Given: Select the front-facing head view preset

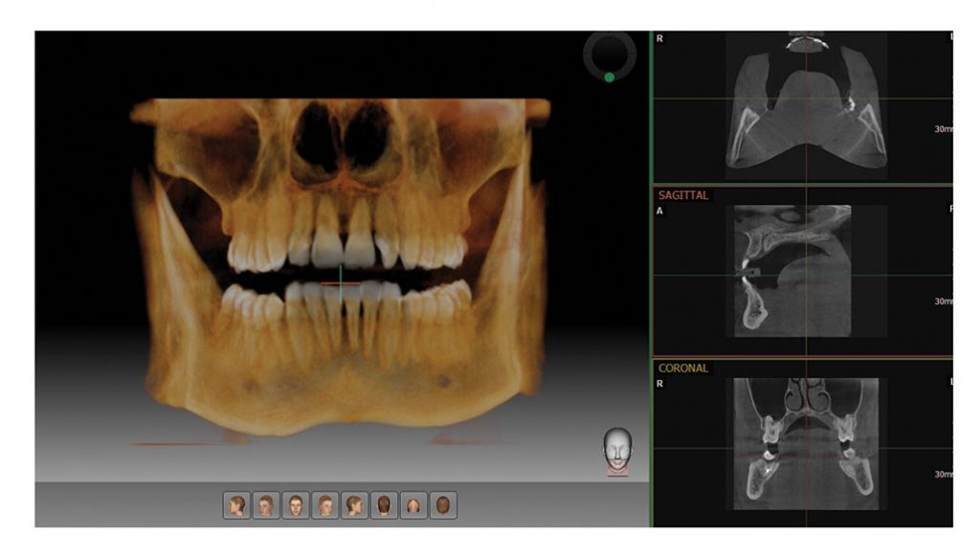Looking at the screenshot, I should tap(296, 505).
